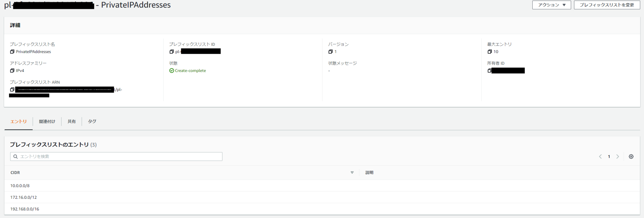Image resolution: width=644 pixels, height=218 pixels.
Task: Click the green status check icon
Action: click(x=172, y=70)
